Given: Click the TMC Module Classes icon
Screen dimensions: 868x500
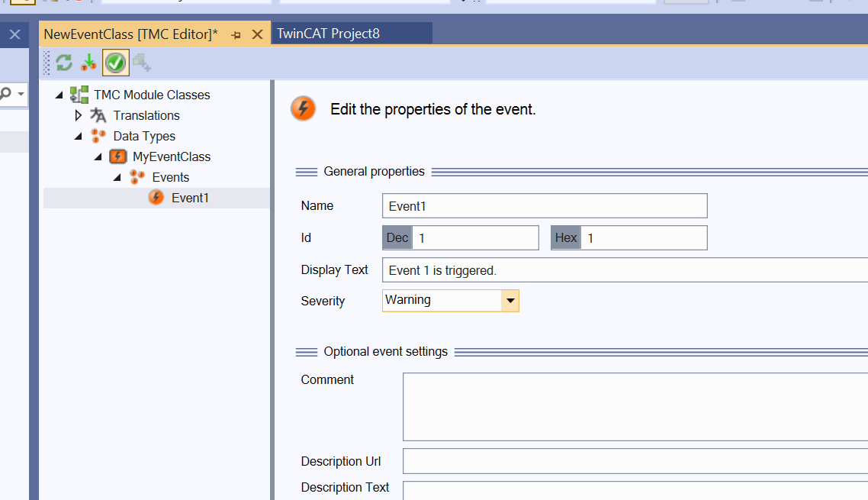Looking at the screenshot, I should click(x=79, y=95).
